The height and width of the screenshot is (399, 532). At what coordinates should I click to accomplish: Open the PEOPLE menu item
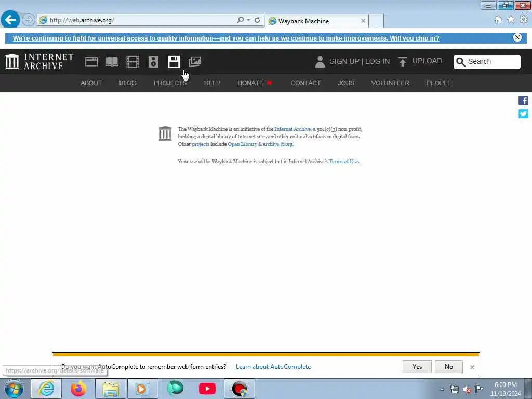coord(438,83)
